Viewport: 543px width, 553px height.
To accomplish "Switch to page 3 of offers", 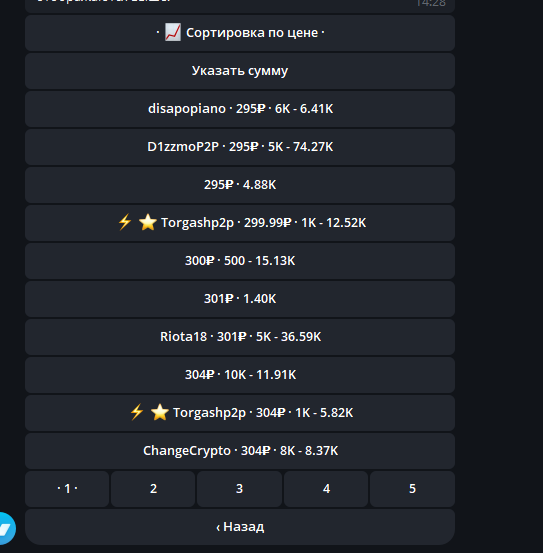I will pos(239,489).
